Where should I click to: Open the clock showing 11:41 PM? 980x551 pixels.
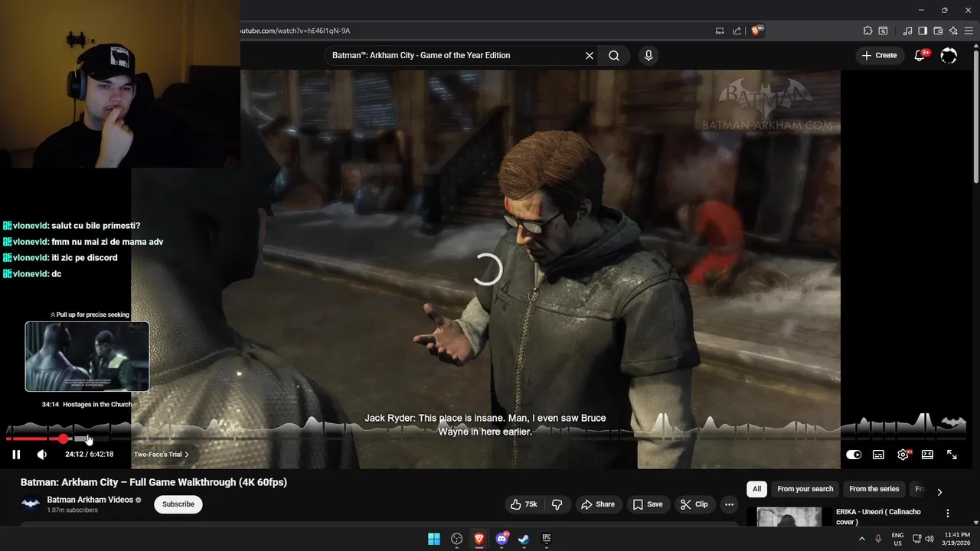[957, 539]
